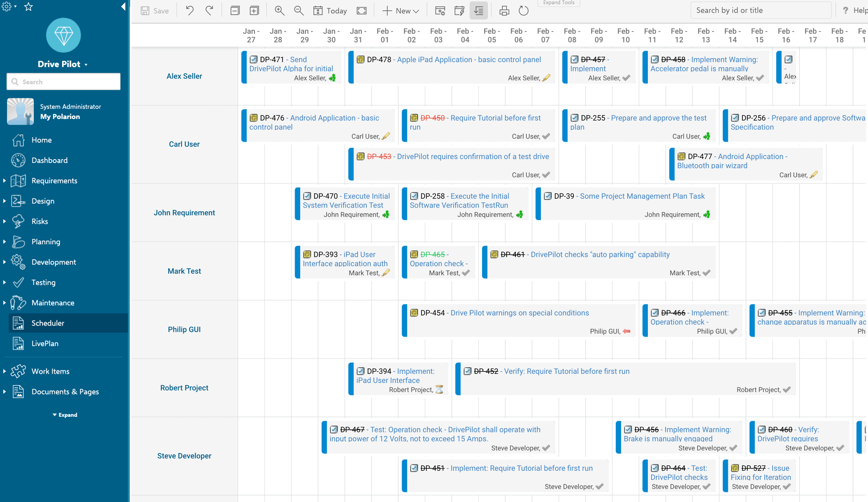Open DP-452 Verify Require Tutorial link
Screen dimensions: 868x502
tap(566, 371)
